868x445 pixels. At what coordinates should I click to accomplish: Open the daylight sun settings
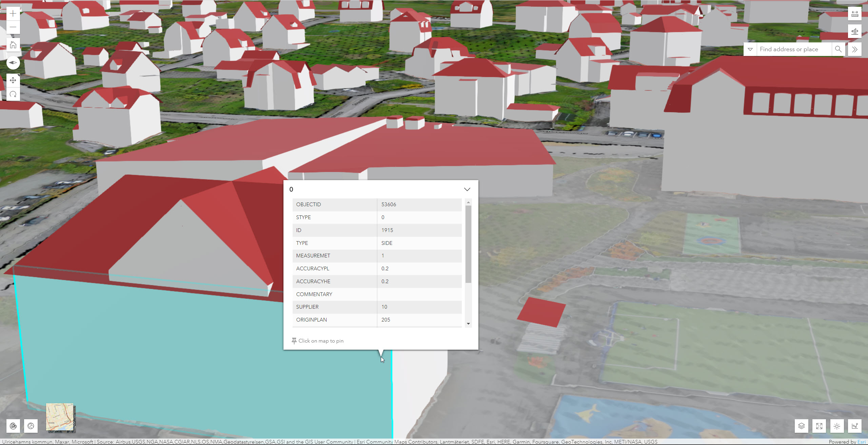837,426
